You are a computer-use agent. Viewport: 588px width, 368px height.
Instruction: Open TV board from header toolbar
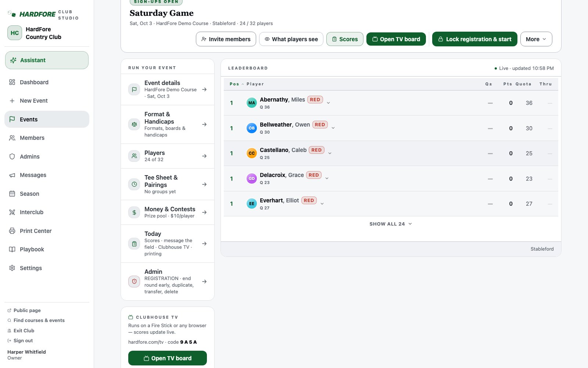396,39
